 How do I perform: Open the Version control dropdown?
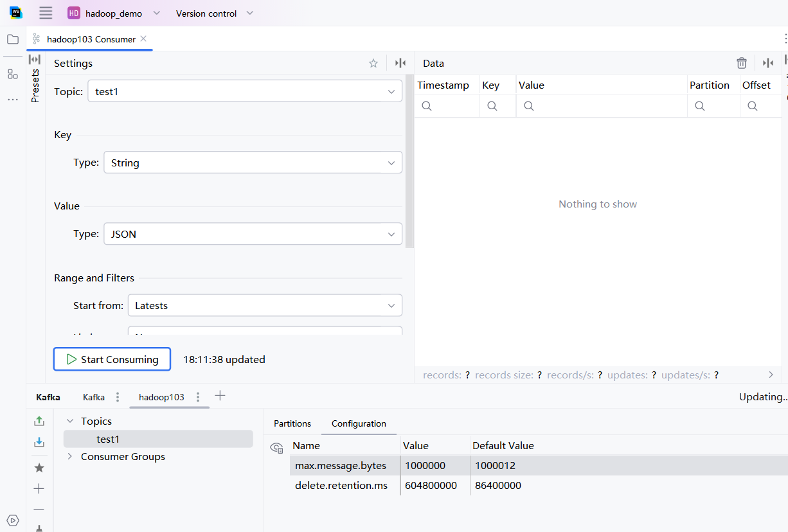coord(215,13)
